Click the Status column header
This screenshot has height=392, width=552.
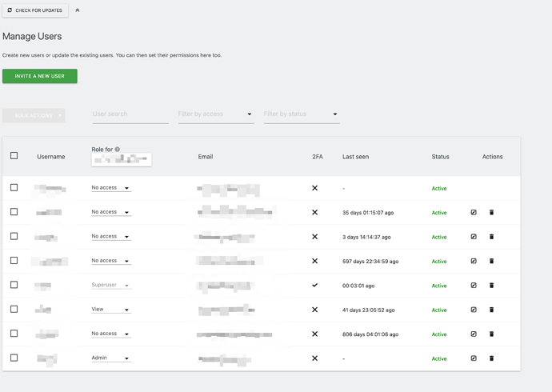pos(441,157)
